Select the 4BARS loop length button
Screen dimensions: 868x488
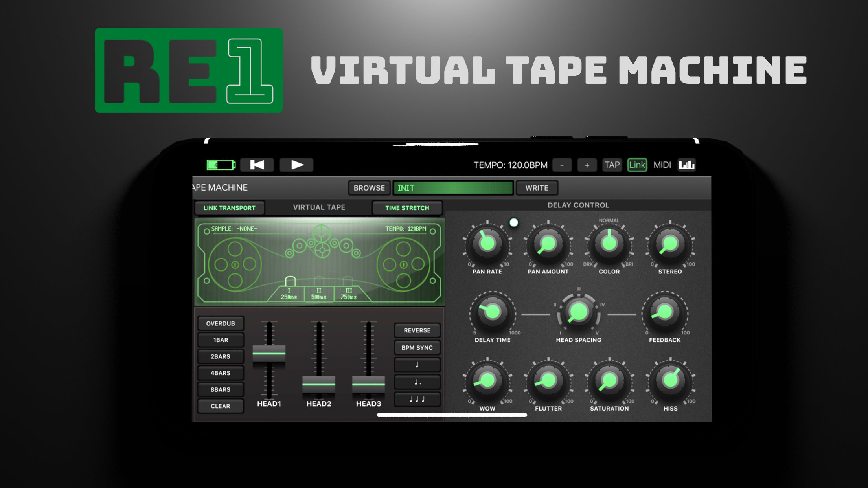pyautogui.click(x=220, y=373)
